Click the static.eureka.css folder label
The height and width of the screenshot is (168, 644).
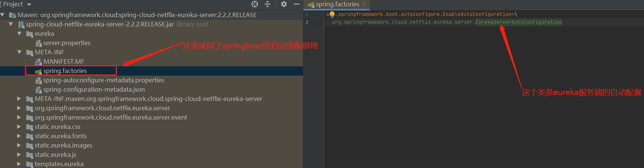(x=58, y=127)
